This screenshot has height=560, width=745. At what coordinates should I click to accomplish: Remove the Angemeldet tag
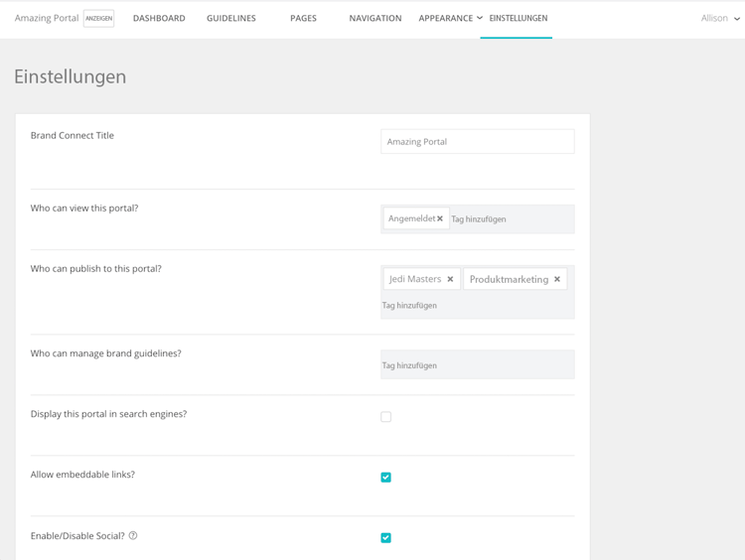(x=440, y=218)
